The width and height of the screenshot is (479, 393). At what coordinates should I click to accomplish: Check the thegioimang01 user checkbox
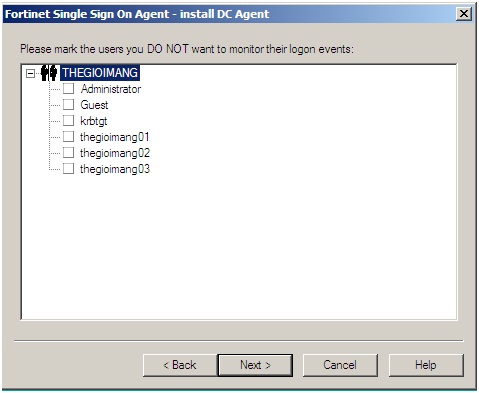tap(68, 137)
